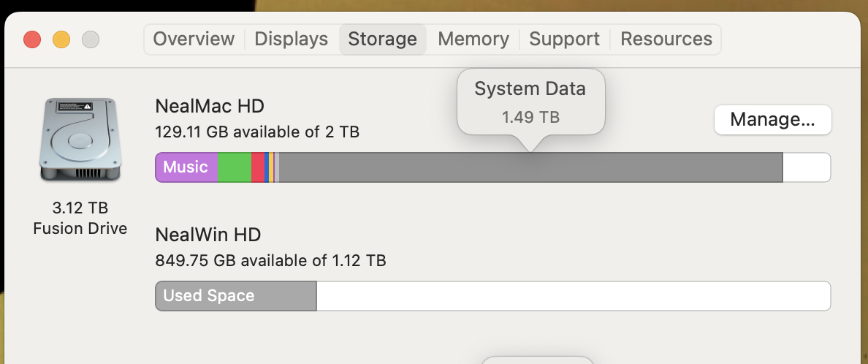Minimize the window with the yellow button
The image size is (868, 364).
[61, 39]
